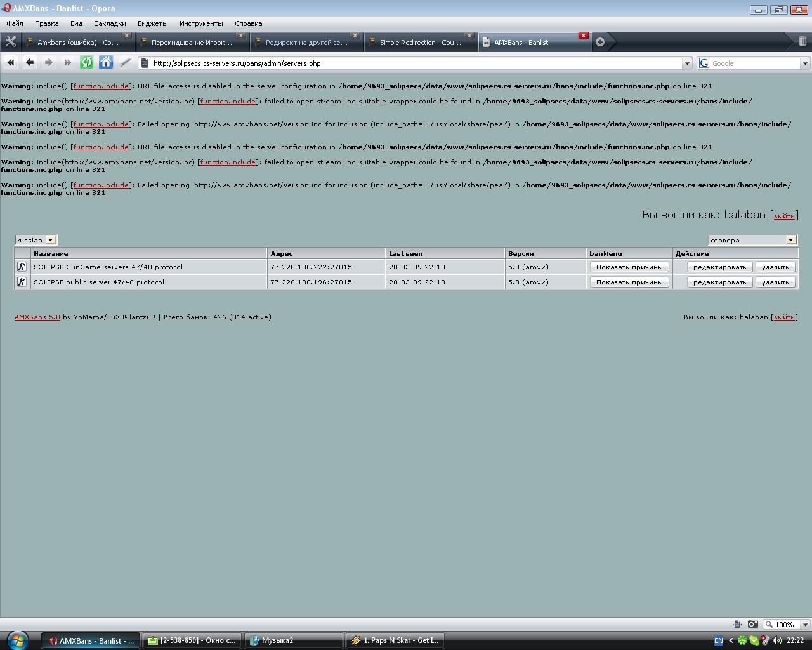Image resolution: width=812 pixels, height=650 pixels.
Task: Open the Закладки menu
Action: (x=110, y=23)
